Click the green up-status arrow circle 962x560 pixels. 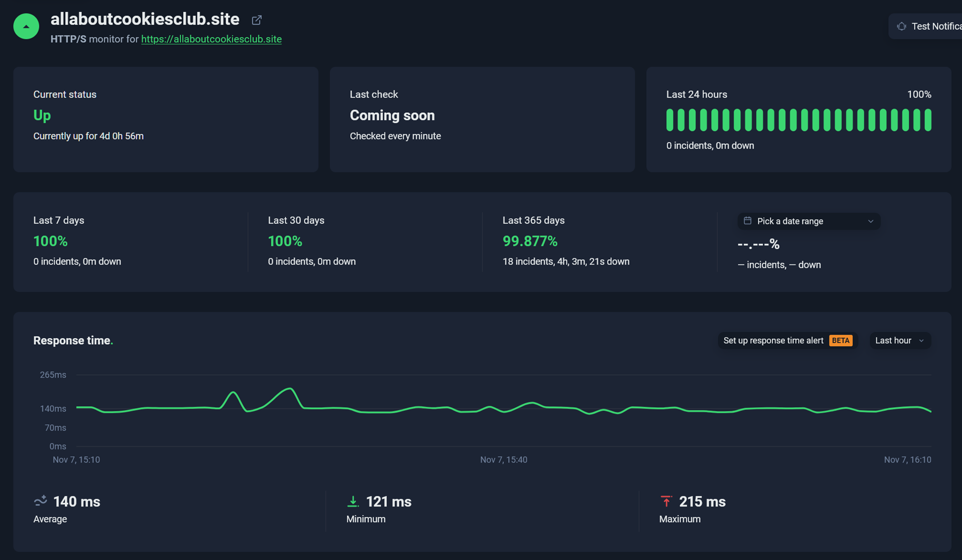[26, 26]
